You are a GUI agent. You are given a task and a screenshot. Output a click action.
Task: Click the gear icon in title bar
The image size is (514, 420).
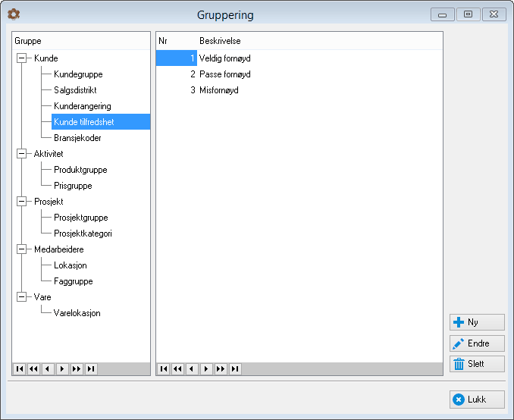pos(14,14)
